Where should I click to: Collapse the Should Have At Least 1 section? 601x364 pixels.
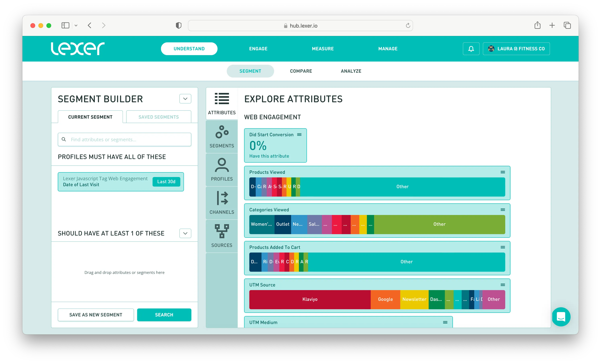pyautogui.click(x=185, y=233)
